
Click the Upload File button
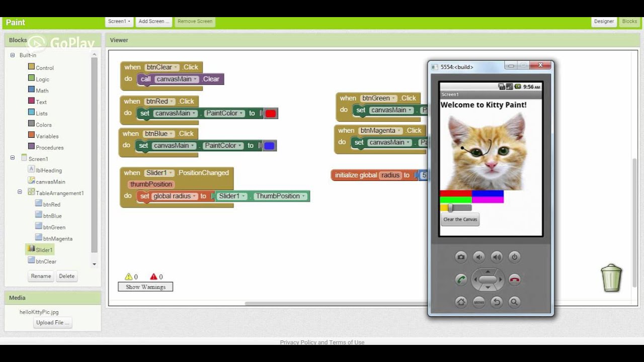coord(53,323)
